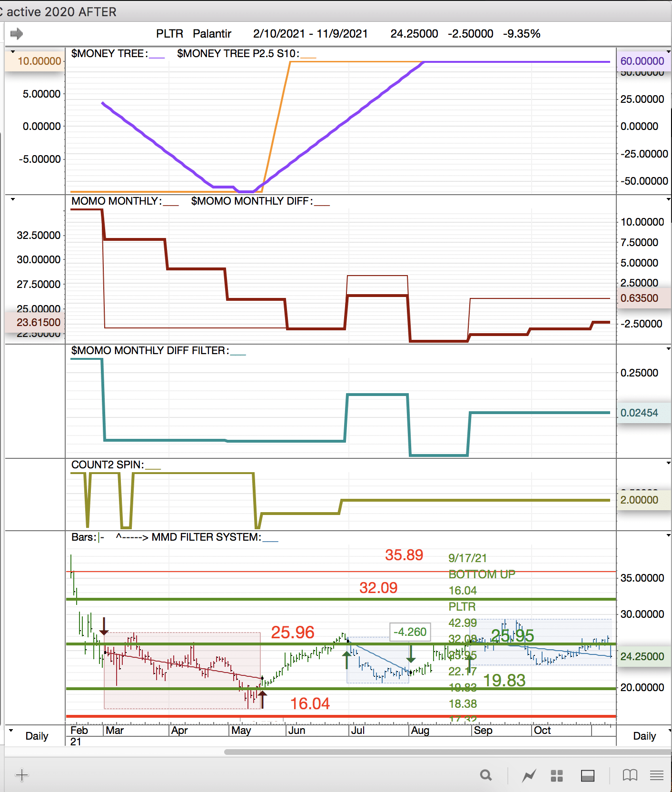
Task: Click the 23.61500 value tag on left axis
Action: pyautogui.click(x=35, y=322)
